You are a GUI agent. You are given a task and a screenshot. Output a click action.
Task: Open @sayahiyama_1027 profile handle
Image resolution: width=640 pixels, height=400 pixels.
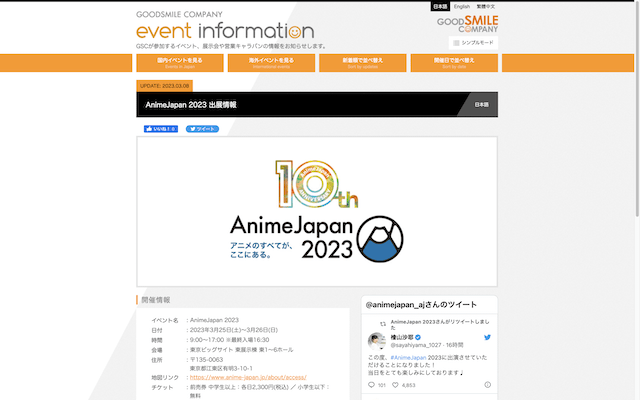(x=416, y=345)
